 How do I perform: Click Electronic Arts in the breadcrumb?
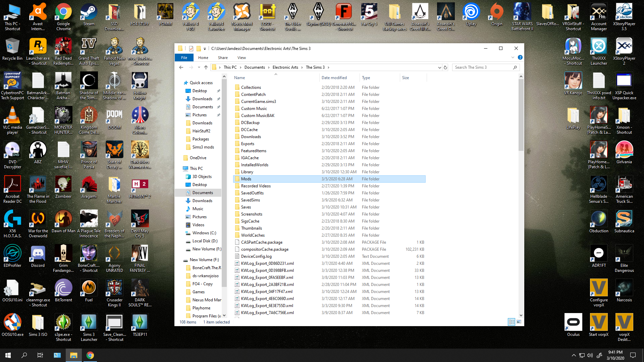coord(285,67)
